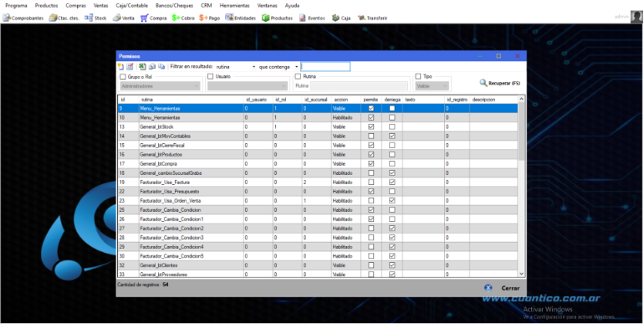Open the CRM menu
This screenshot has width=644, height=324.
207,6
